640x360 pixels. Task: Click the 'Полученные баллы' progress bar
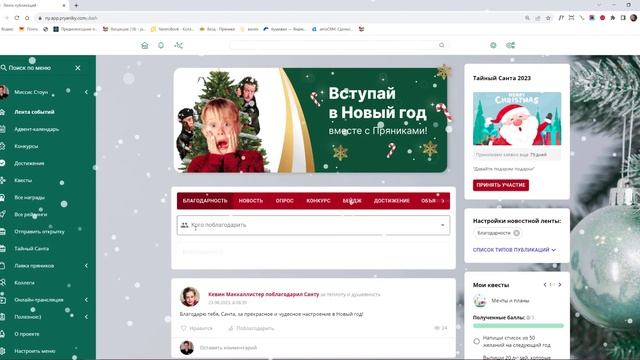[518, 326]
